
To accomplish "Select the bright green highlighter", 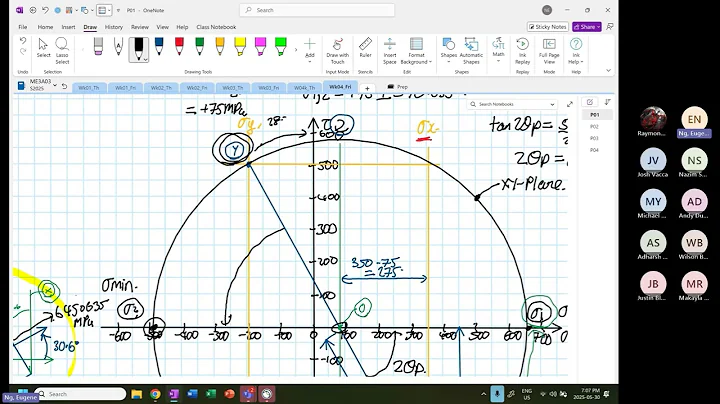I will point(280,47).
